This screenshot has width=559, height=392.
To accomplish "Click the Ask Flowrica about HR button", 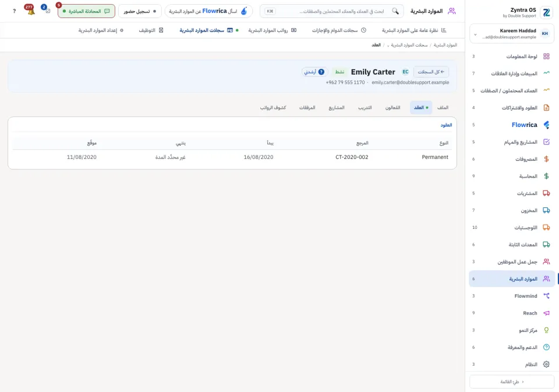I will point(208,11).
